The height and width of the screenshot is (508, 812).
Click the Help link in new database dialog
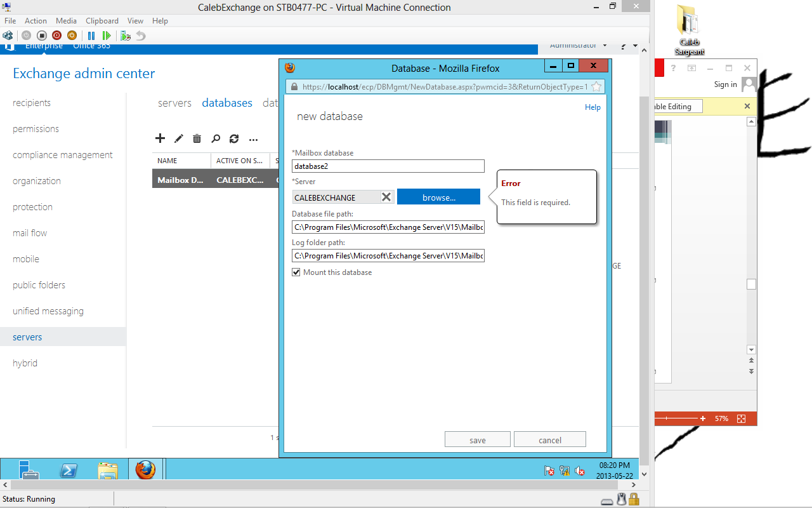[593, 107]
